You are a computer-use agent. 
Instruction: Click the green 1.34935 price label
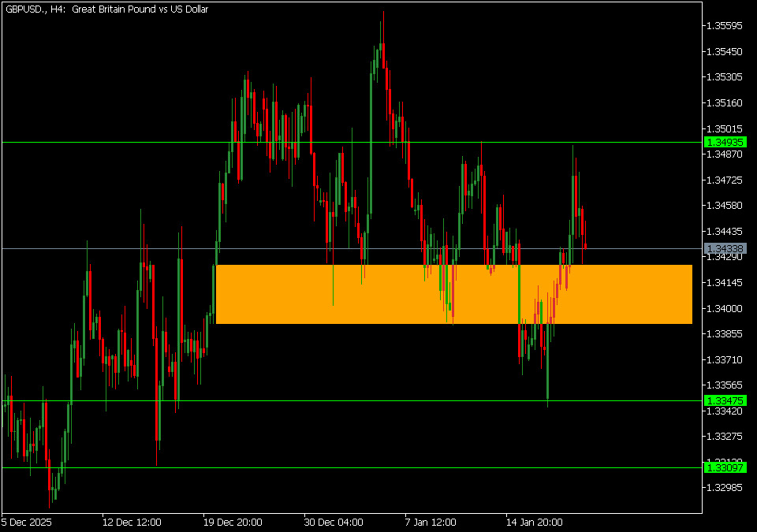[x=724, y=142]
